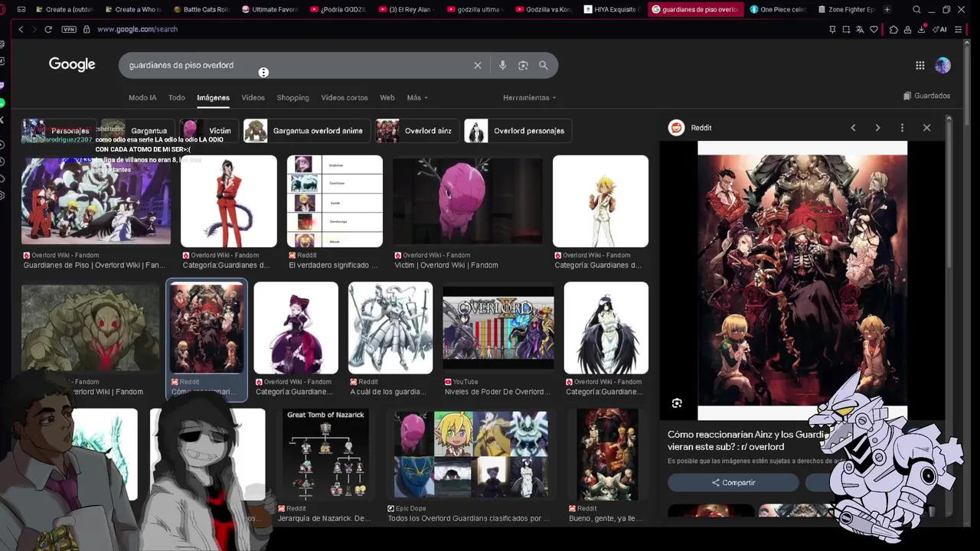Switch to the Modo IA tab
980x551 pixels.
[x=142, y=98]
